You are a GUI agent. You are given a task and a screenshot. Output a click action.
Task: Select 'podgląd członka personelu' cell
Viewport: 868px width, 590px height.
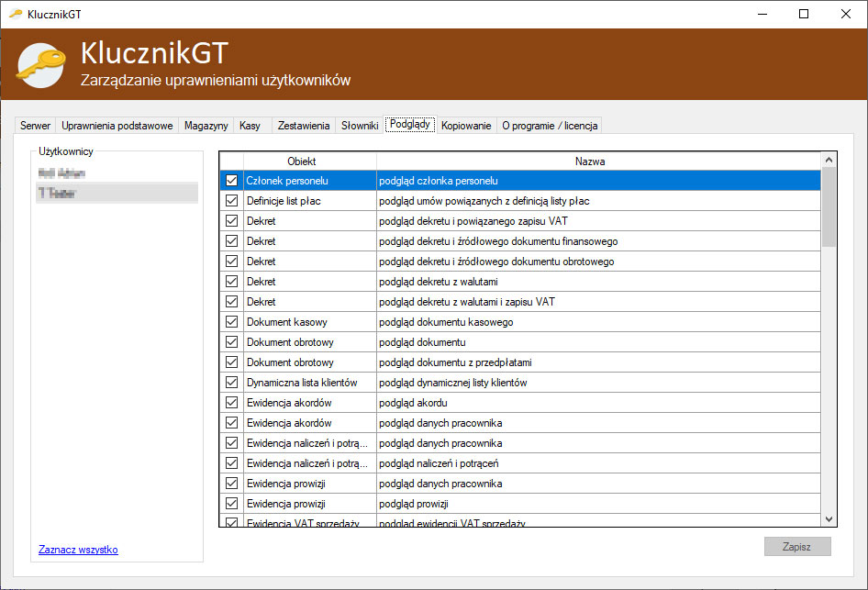pyautogui.click(x=598, y=181)
